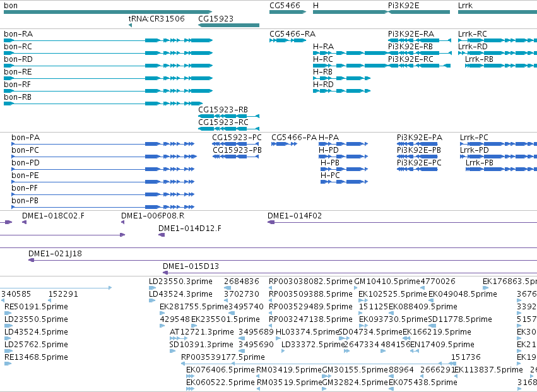Viewport: 537px width, 392px height.
Task: Click the bon gene label
Action: click(x=11, y=6)
